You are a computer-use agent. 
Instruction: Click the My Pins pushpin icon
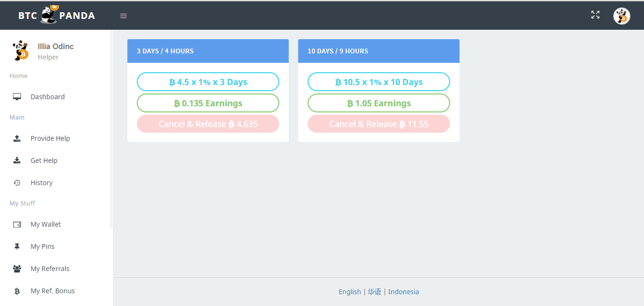pyautogui.click(x=17, y=246)
